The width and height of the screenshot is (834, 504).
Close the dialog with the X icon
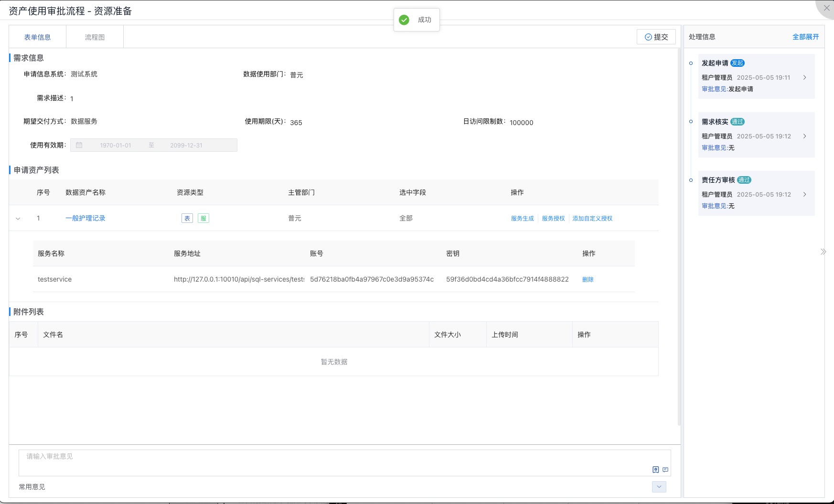point(826,8)
